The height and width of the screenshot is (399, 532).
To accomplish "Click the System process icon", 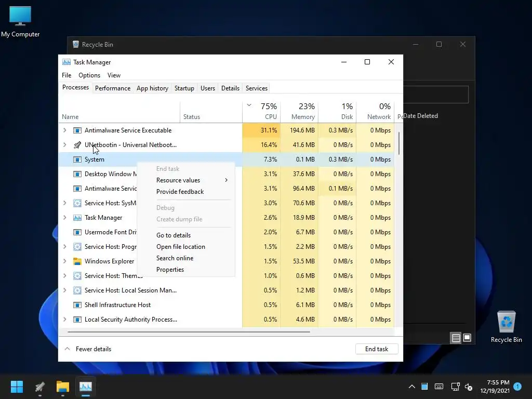I will pos(77,159).
